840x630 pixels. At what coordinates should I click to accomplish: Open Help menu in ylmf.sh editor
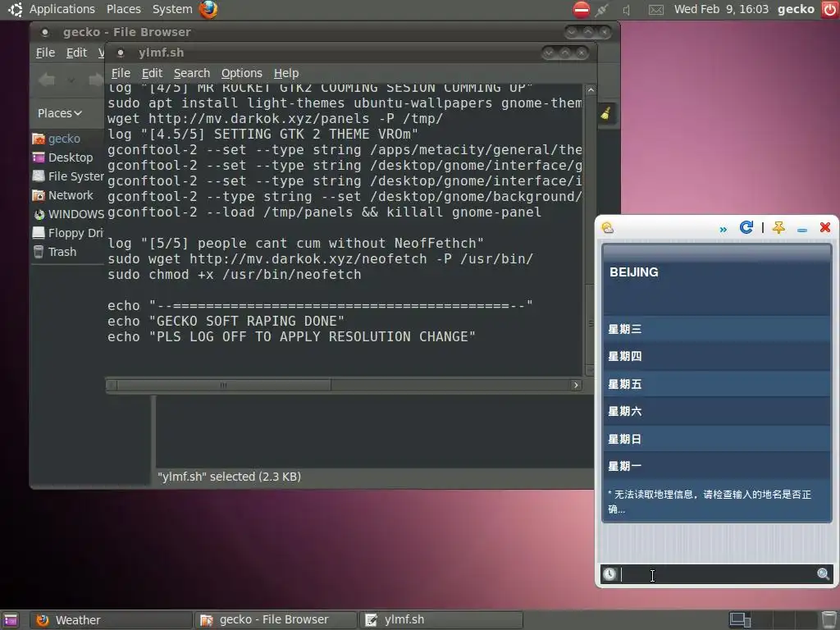click(286, 73)
